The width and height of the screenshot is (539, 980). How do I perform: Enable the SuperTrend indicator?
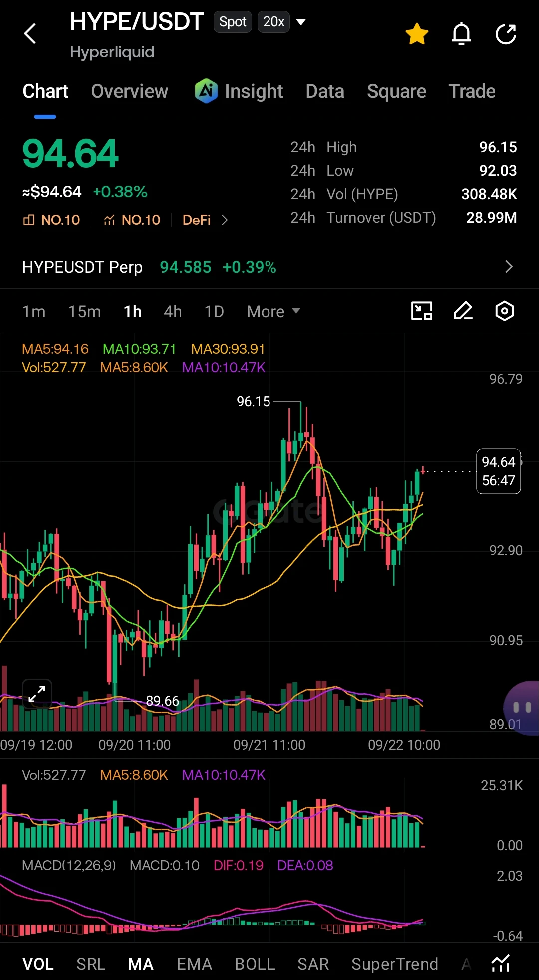395,964
